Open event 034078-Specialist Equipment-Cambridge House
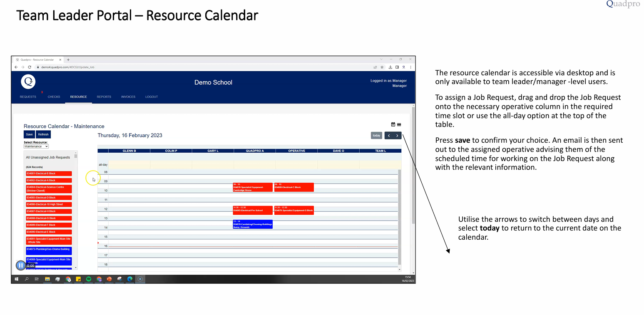The height and width of the screenshot is (315, 644). [x=253, y=187]
